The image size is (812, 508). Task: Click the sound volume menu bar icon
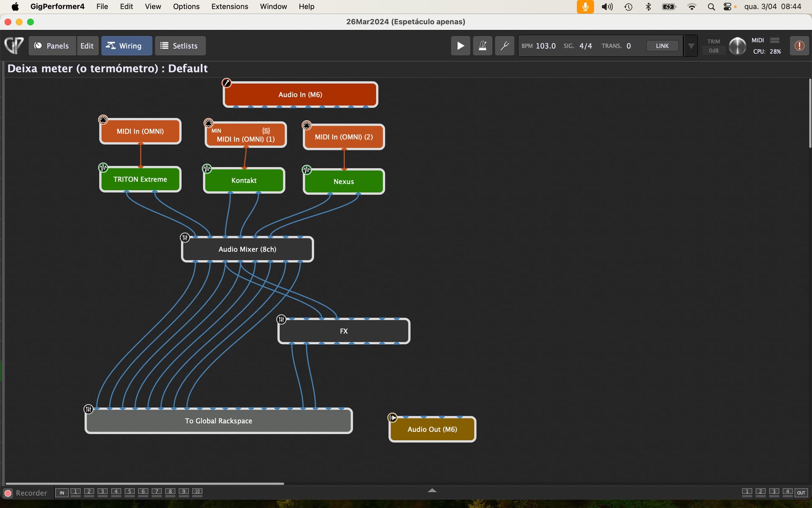point(607,7)
